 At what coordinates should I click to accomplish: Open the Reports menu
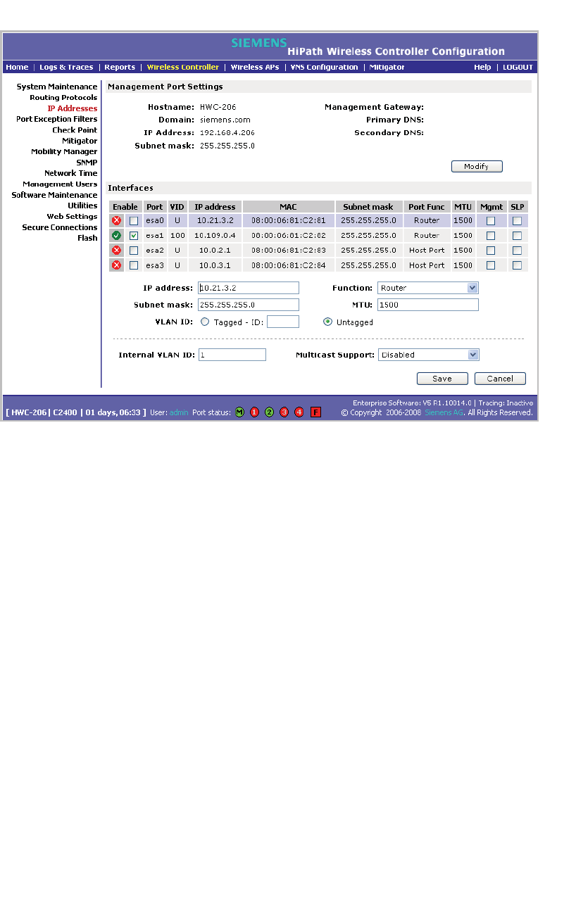[120, 68]
